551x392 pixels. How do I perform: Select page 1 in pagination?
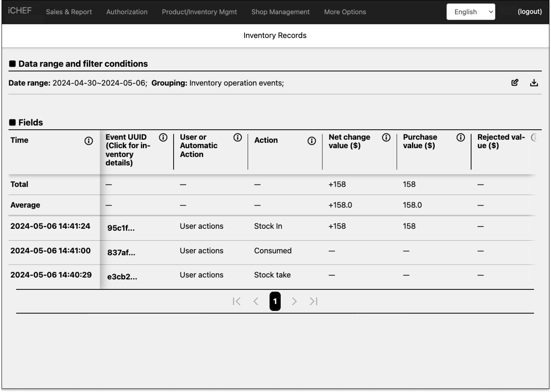(275, 301)
